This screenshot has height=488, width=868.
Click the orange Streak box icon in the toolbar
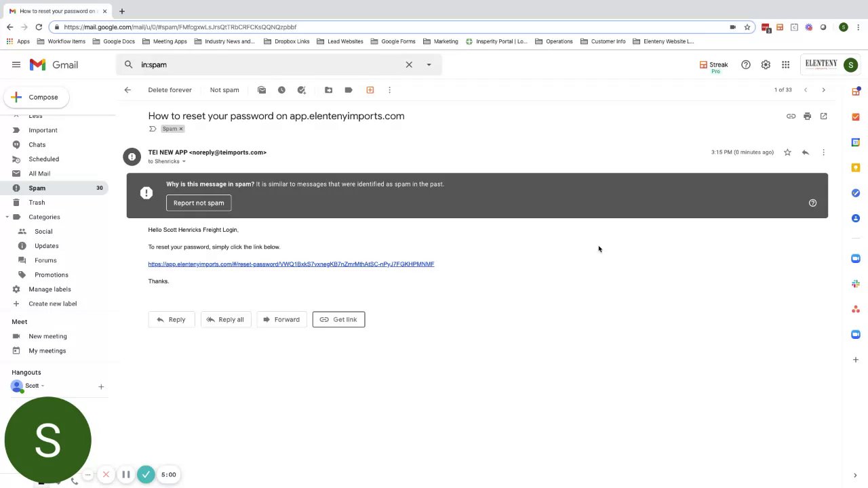(370, 89)
